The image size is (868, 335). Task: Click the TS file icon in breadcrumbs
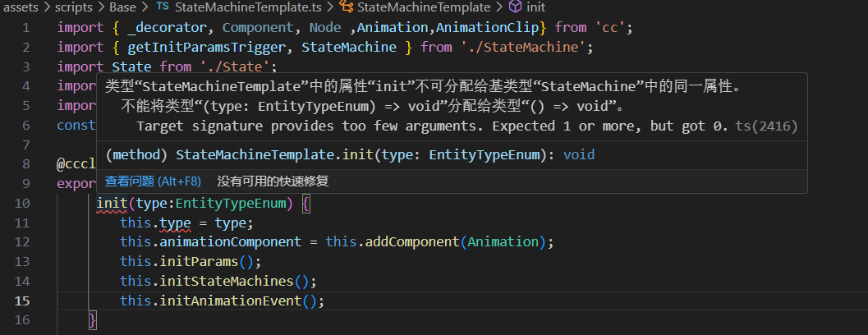click(x=161, y=7)
